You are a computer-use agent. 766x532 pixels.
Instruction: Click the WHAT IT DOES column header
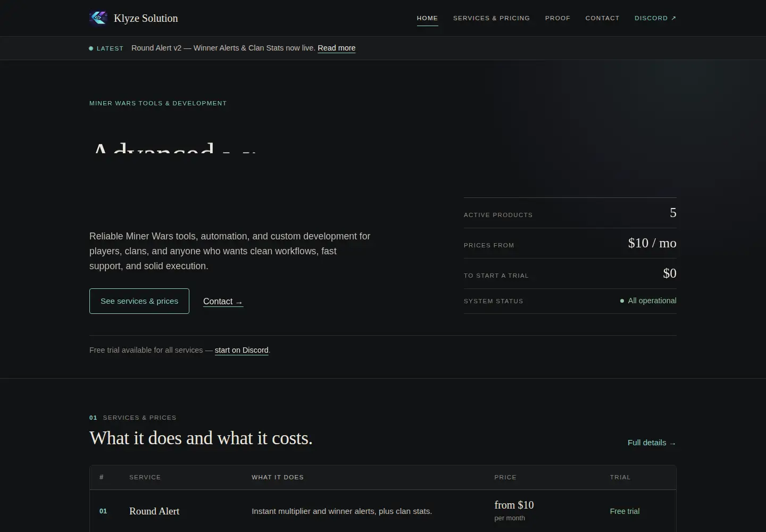click(278, 477)
